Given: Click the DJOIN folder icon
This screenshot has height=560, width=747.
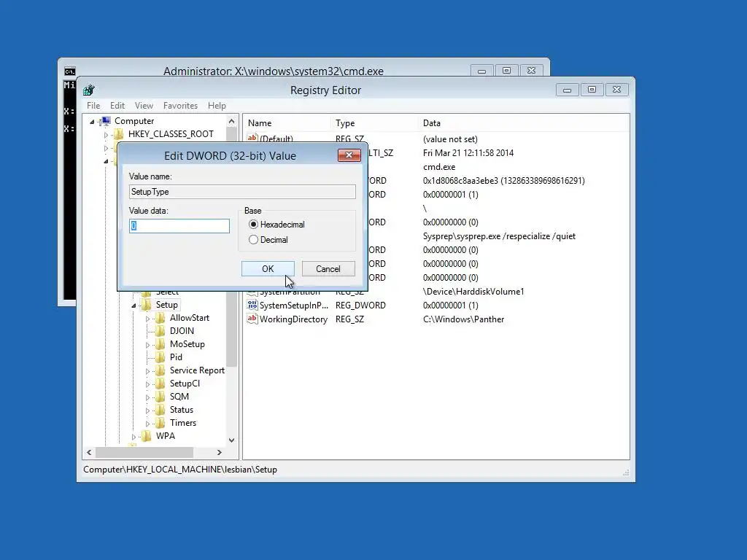Looking at the screenshot, I should click(x=160, y=331).
